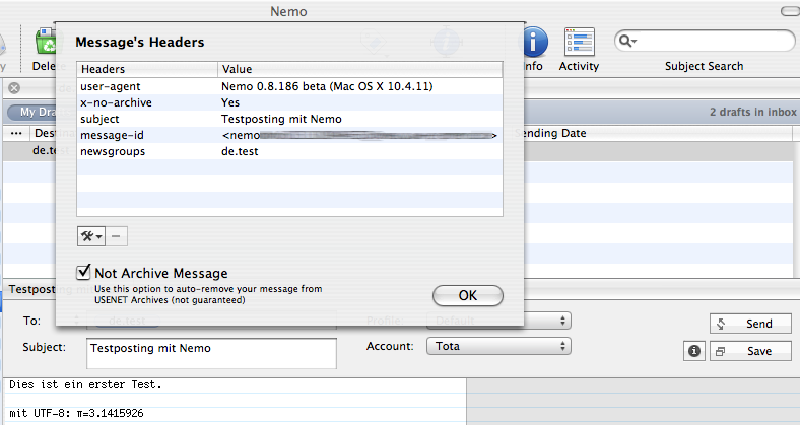Click the Headers column header
Screen dimensions: 800x425
coord(147,69)
